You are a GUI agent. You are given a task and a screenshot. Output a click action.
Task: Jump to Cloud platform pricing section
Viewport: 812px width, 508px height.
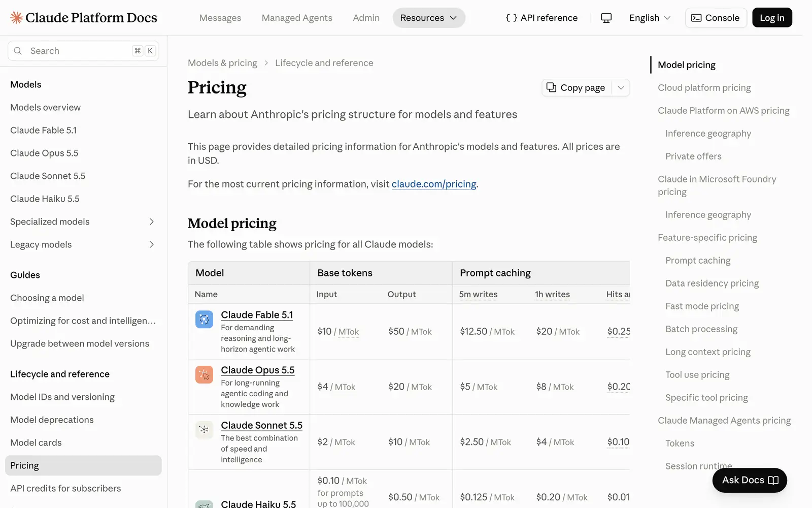704,87
